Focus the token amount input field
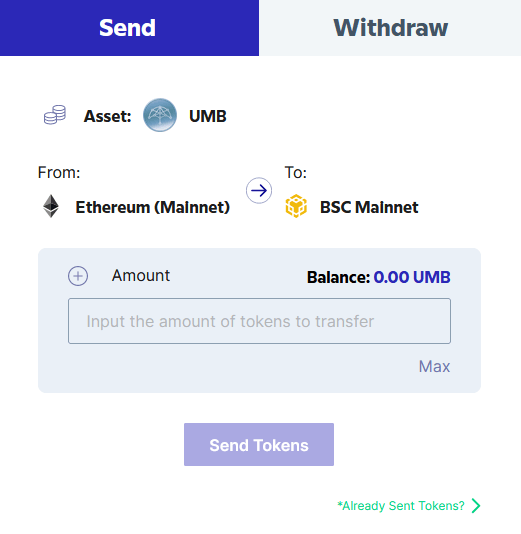 (x=259, y=321)
